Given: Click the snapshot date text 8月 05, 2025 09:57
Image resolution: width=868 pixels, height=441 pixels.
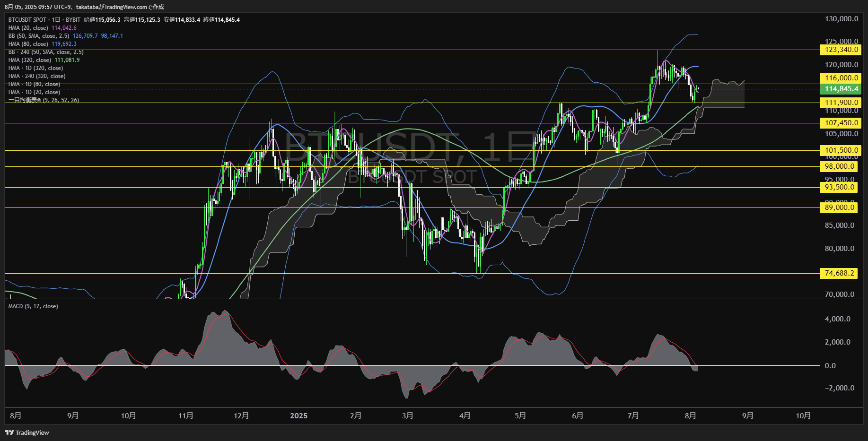Looking at the screenshot, I should coord(28,7).
